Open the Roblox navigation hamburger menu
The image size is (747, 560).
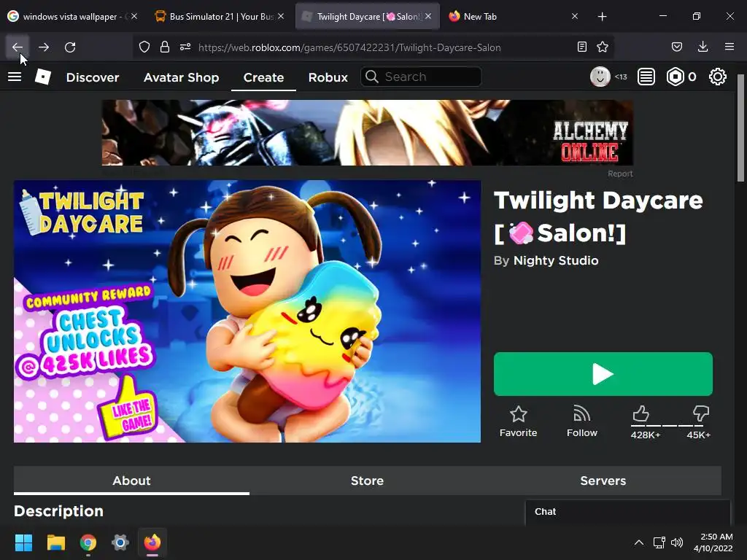(15, 77)
